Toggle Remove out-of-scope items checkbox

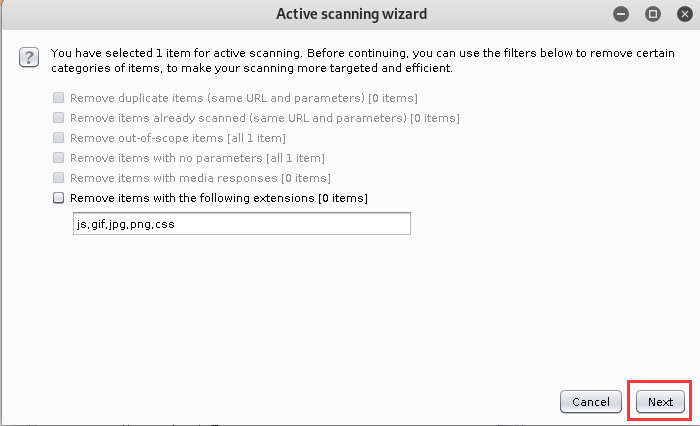59,138
